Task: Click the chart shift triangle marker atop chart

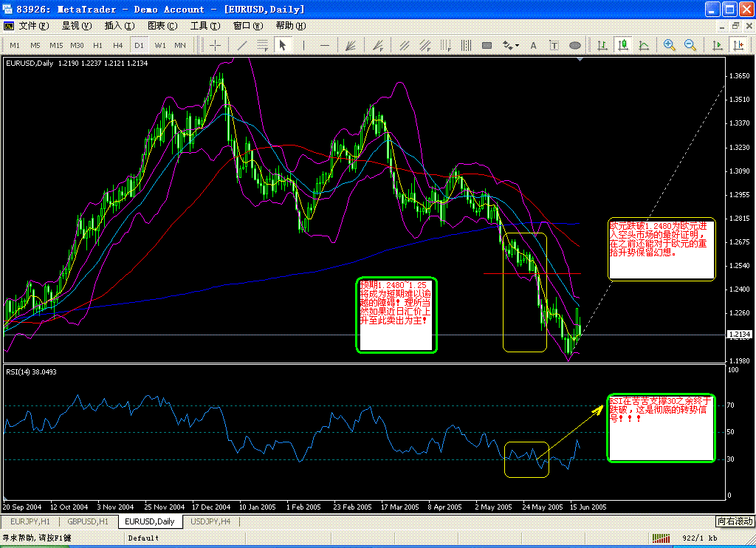Action: [x=580, y=59]
